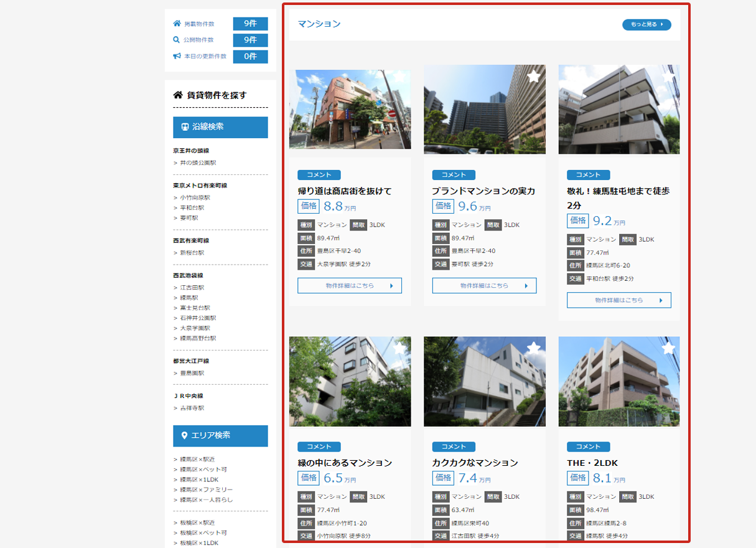This screenshot has height=548, width=756.
Task: Open 物件詳細はこちら for the 8.8万円 listing
Action: [x=350, y=286]
